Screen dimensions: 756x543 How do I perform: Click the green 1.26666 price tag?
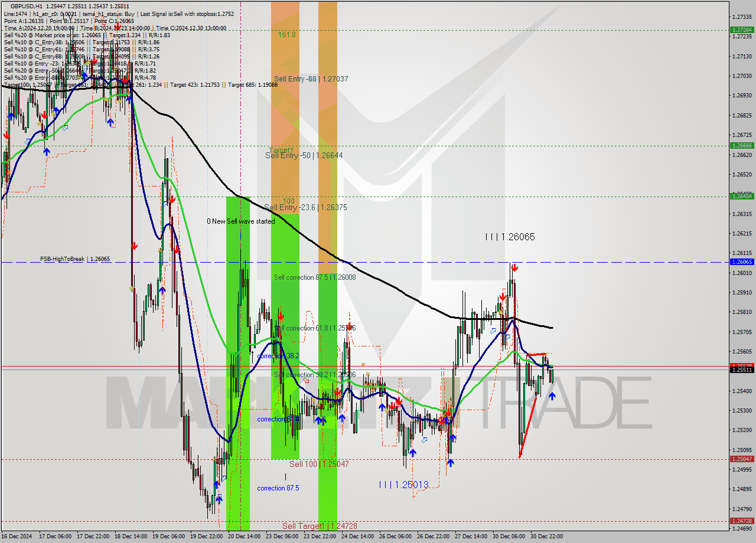point(742,145)
